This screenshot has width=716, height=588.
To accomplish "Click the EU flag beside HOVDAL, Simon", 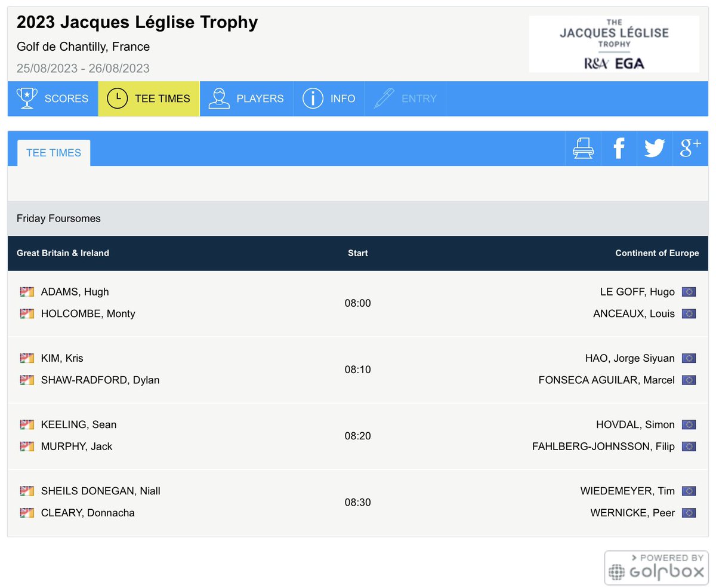I will (x=689, y=424).
